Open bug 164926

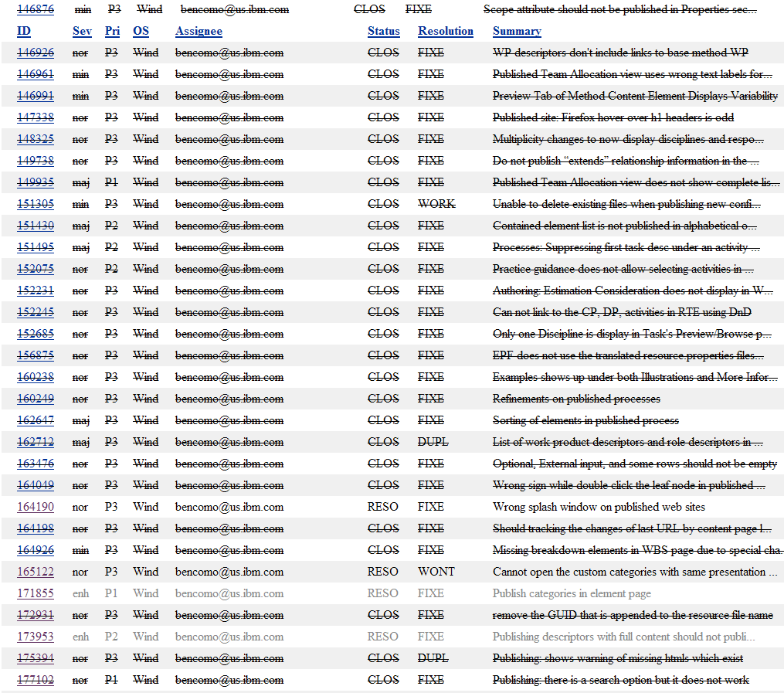tap(36, 550)
